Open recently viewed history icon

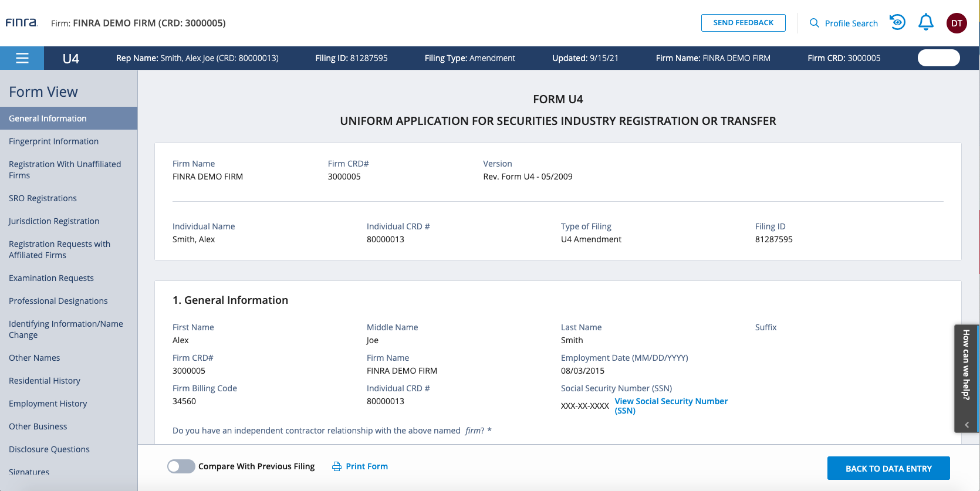click(x=897, y=23)
